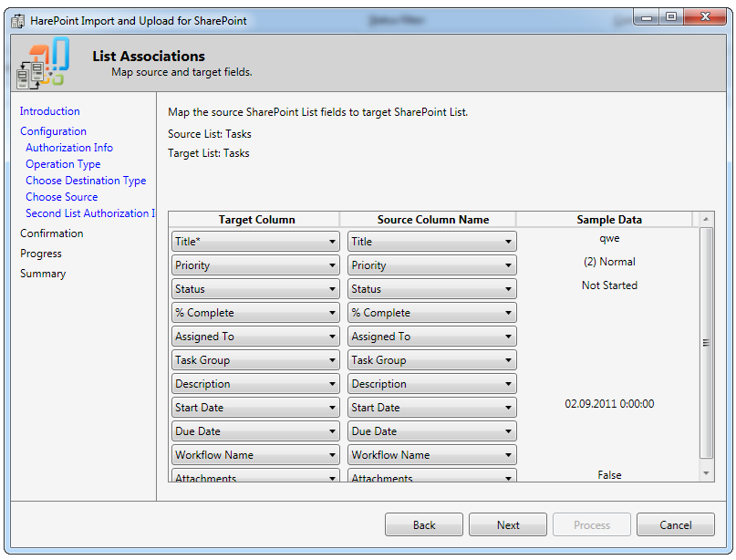
Task: Click the scroll down arrow of mapping list
Action: (x=706, y=473)
